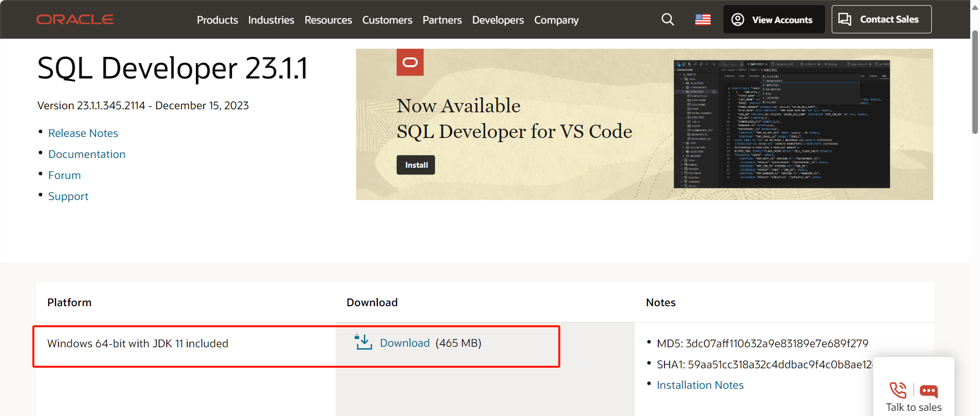
Task: Click the Notes column header
Action: (660, 303)
